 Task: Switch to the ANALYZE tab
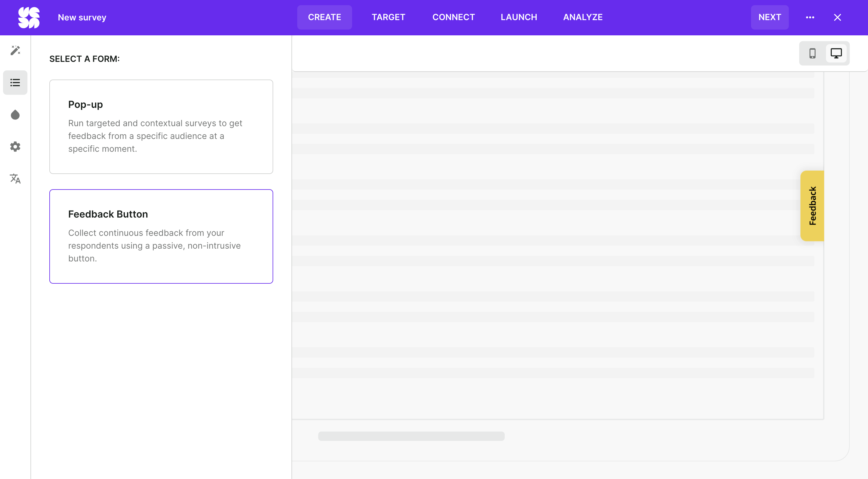[x=583, y=17]
